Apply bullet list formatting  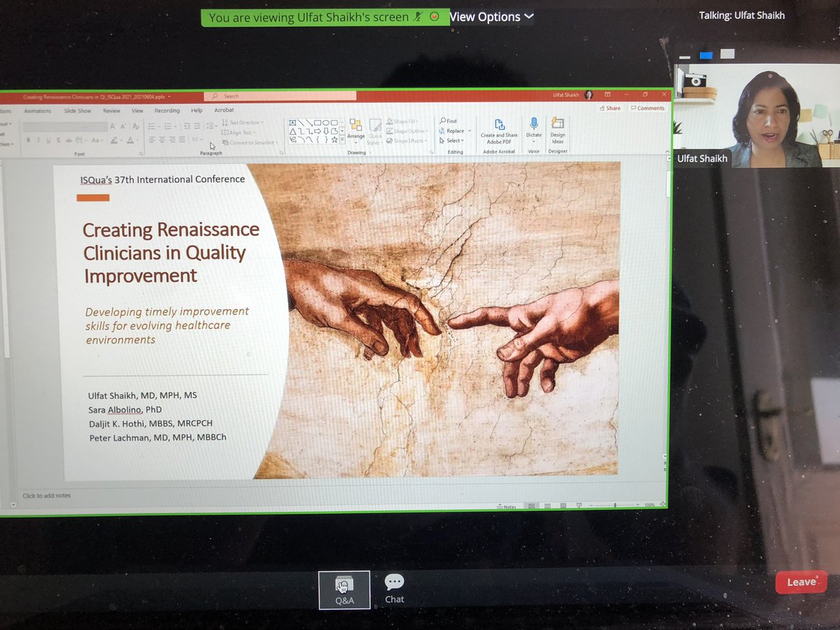coord(153,126)
